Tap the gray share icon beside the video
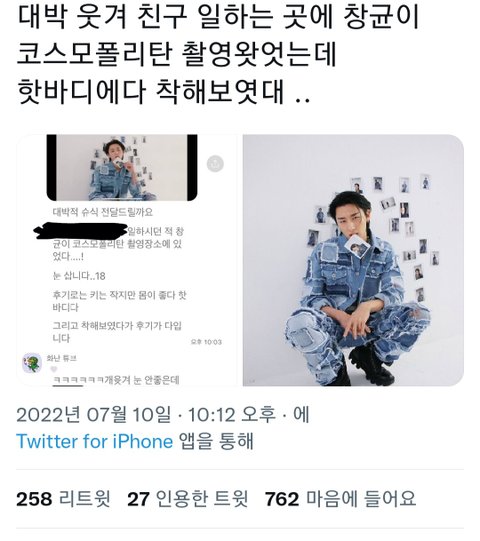Screen dimensions: 480x541 pos(215,164)
